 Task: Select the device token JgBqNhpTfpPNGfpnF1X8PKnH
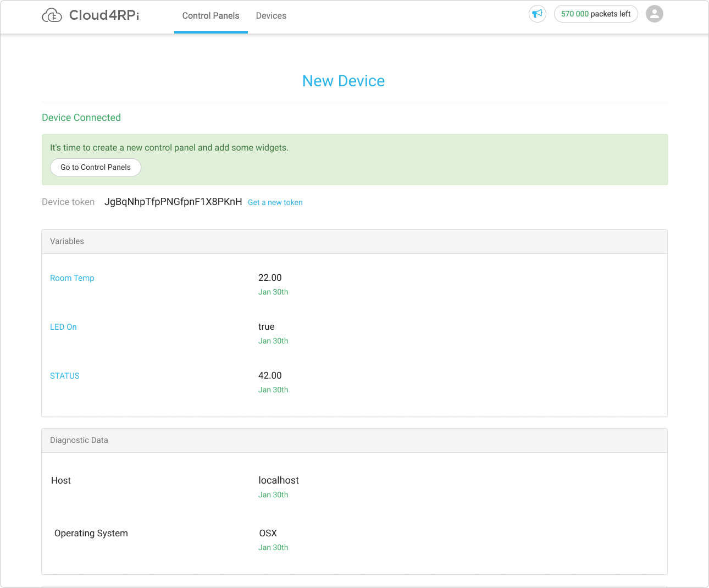(x=173, y=202)
